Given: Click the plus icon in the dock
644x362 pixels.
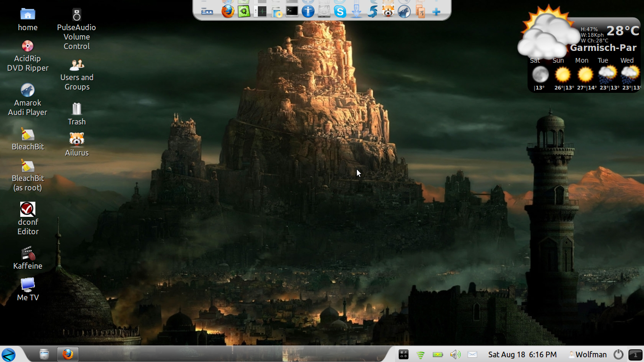Looking at the screenshot, I should 436,12.
